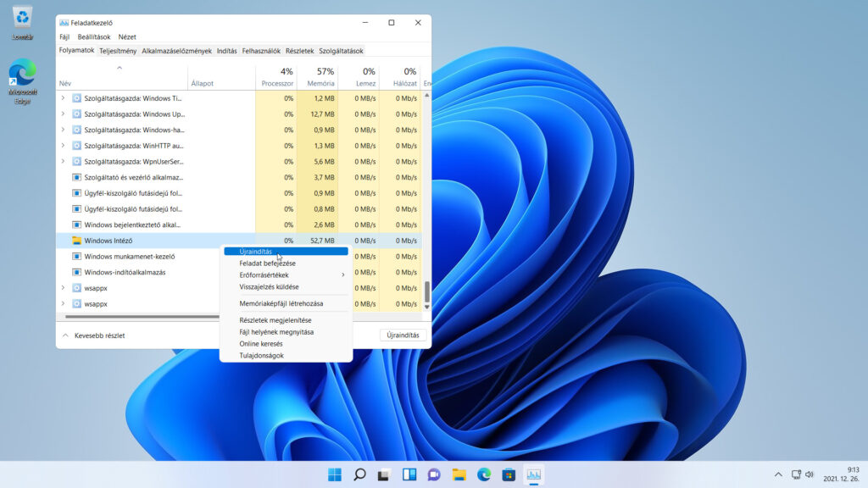868x488 pixels.
Task: Sort by Memória column header
Action: tap(317, 77)
